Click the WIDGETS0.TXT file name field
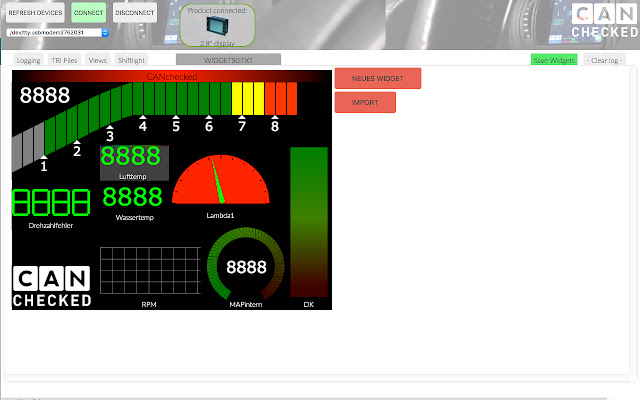Image resolution: width=640 pixels, height=400 pixels. tap(228, 60)
